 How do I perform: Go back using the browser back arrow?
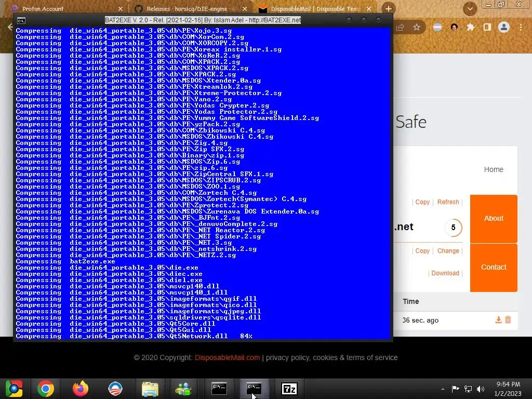tap(10, 27)
